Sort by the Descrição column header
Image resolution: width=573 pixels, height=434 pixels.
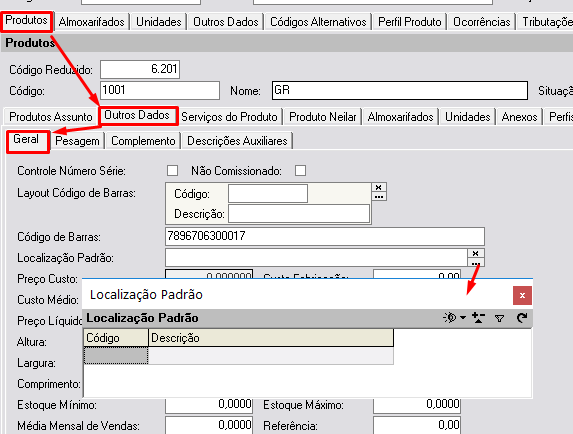[x=271, y=338]
